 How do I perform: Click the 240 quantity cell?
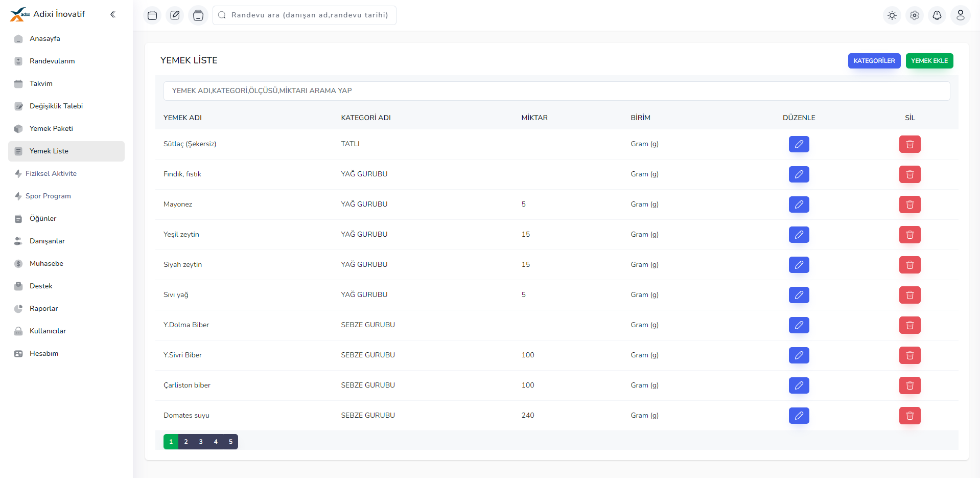pyautogui.click(x=528, y=416)
